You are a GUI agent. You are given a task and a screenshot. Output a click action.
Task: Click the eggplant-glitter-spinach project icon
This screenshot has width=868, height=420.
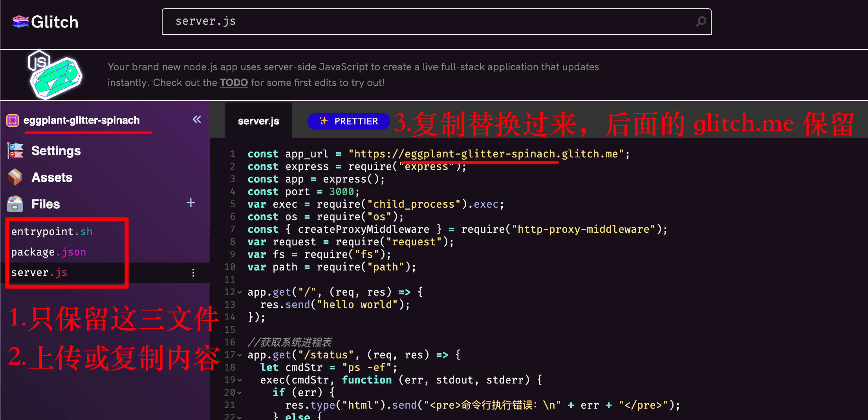(x=13, y=120)
